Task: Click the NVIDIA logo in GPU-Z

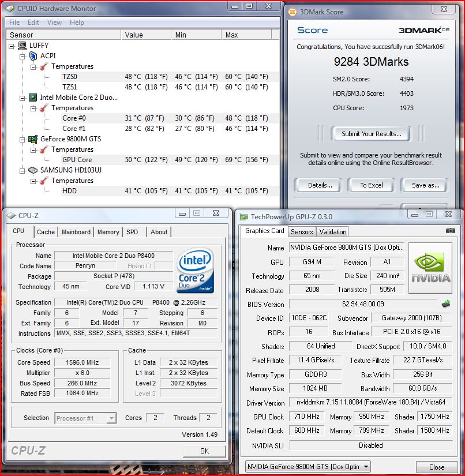Action: (430, 268)
